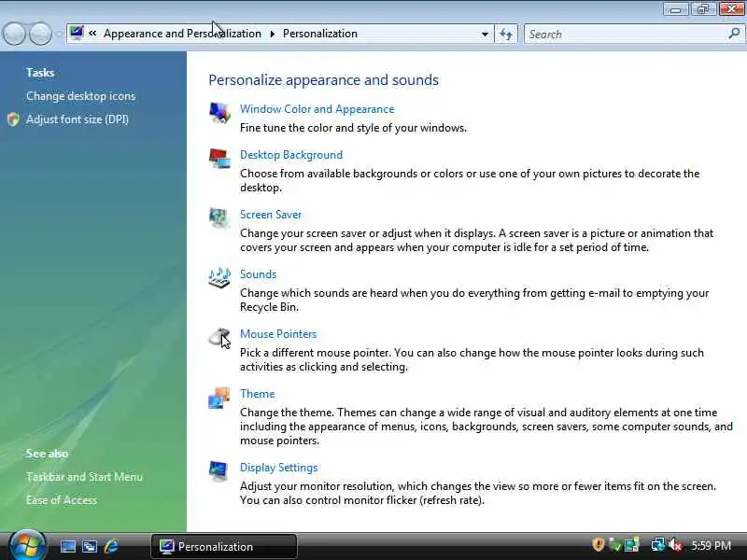
Task: Click the Display Settings monitor icon
Action: pos(218,471)
